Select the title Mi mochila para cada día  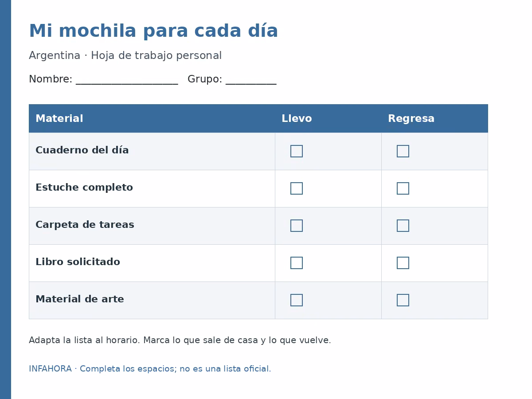[x=153, y=31]
